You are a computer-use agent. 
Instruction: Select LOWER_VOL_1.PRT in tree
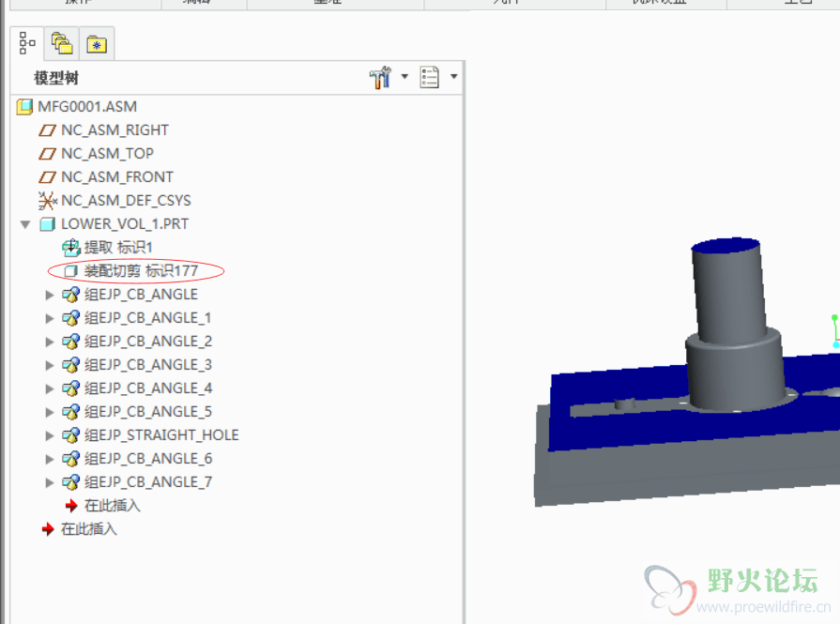pyautogui.click(x=125, y=224)
